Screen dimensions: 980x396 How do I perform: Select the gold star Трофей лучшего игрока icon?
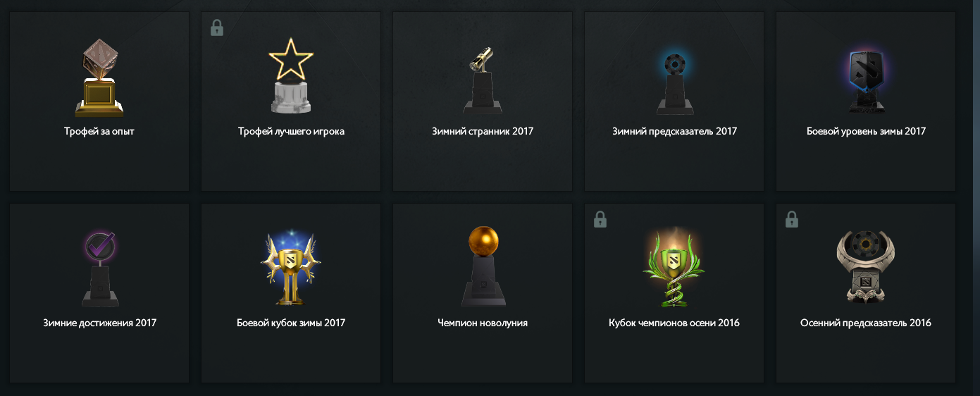291,79
